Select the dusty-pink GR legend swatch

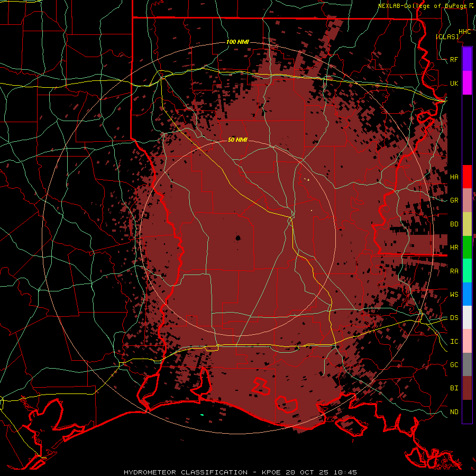coord(467,200)
